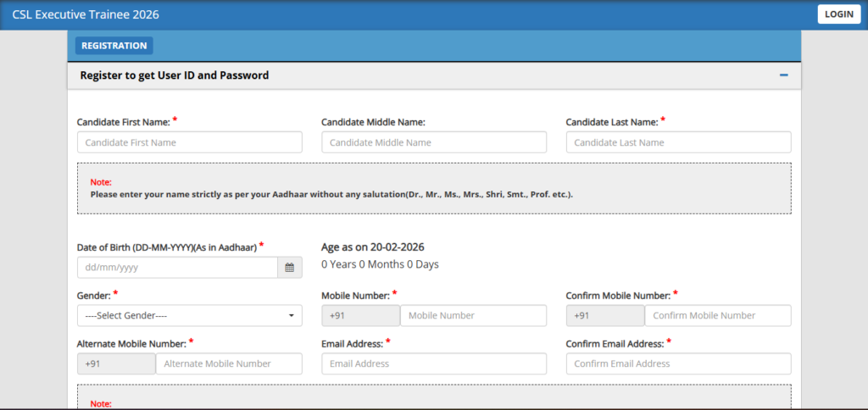Click into the Date of Birth field
This screenshot has width=868, height=410.
point(177,268)
